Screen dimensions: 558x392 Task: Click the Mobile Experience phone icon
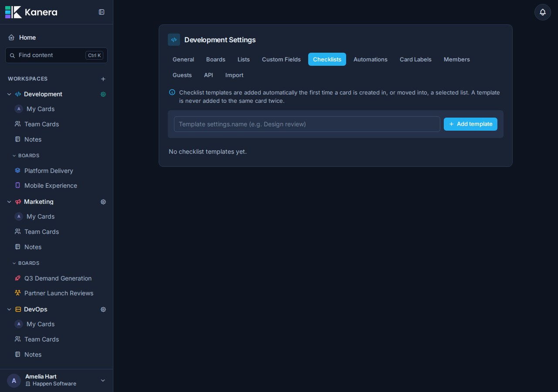point(17,185)
